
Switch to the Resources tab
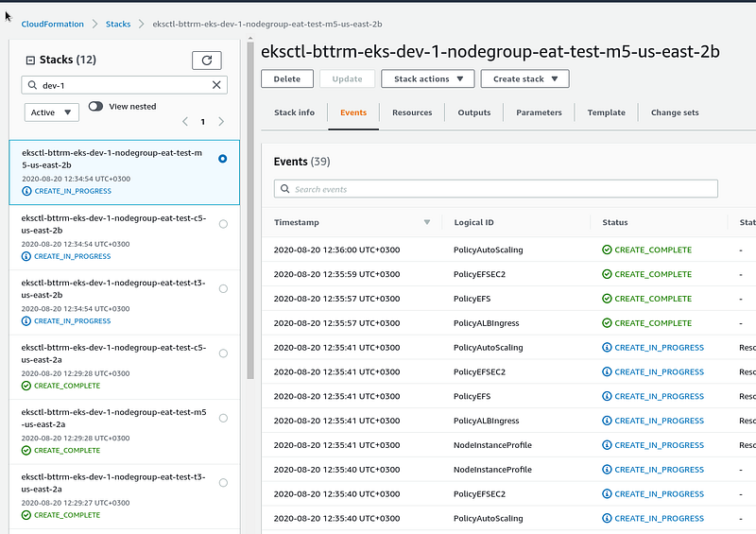412,112
